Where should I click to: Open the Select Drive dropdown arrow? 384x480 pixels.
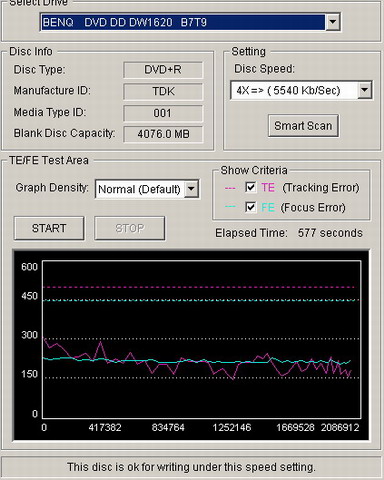point(332,22)
